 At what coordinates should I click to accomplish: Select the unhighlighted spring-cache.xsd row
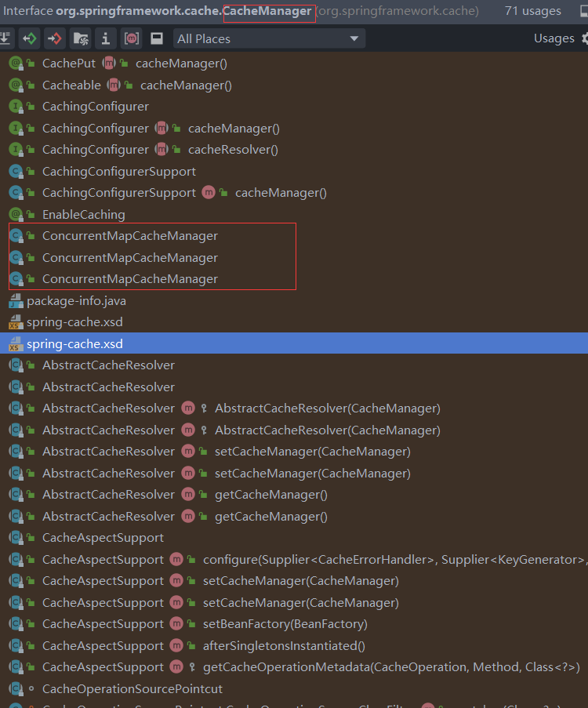coord(294,322)
